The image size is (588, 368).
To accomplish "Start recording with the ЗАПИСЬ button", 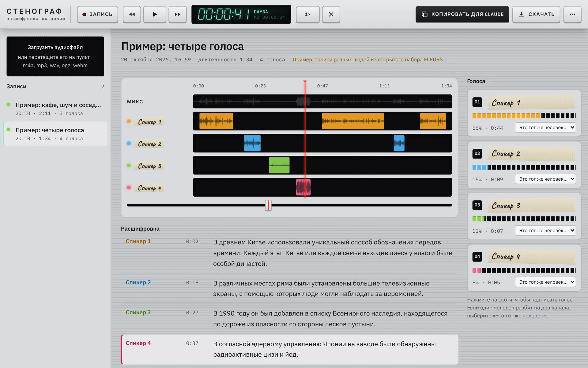I will [97, 14].
